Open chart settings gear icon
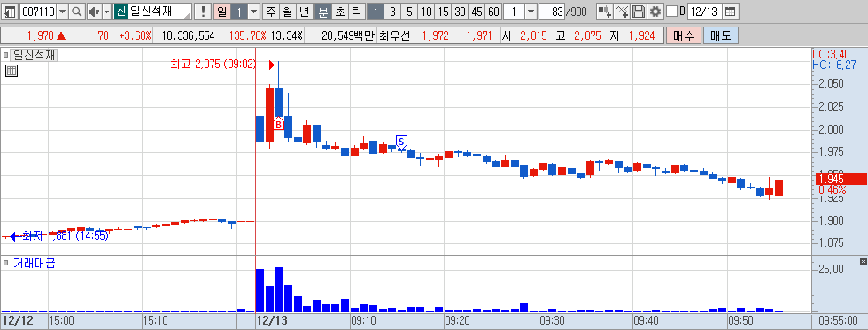Viewport: 868px width, 330px height. point(655,11)
